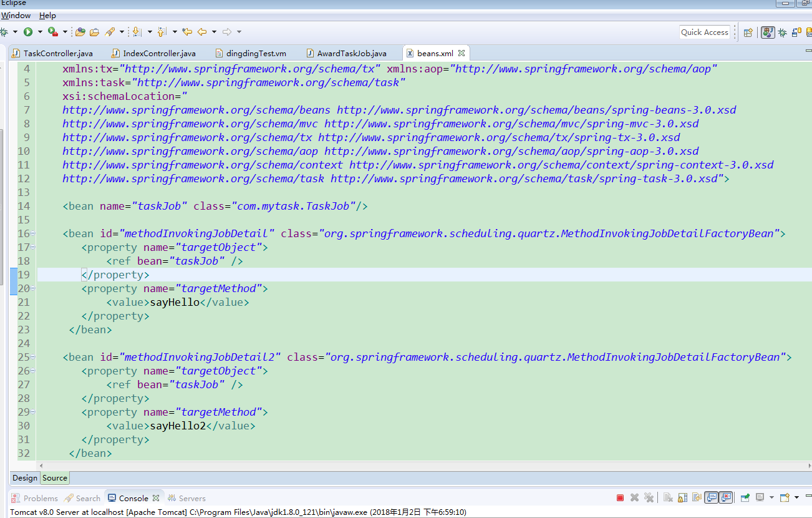Open the Open Console dropdown arrow
812x518 pixels.
[x=797, y=497]
